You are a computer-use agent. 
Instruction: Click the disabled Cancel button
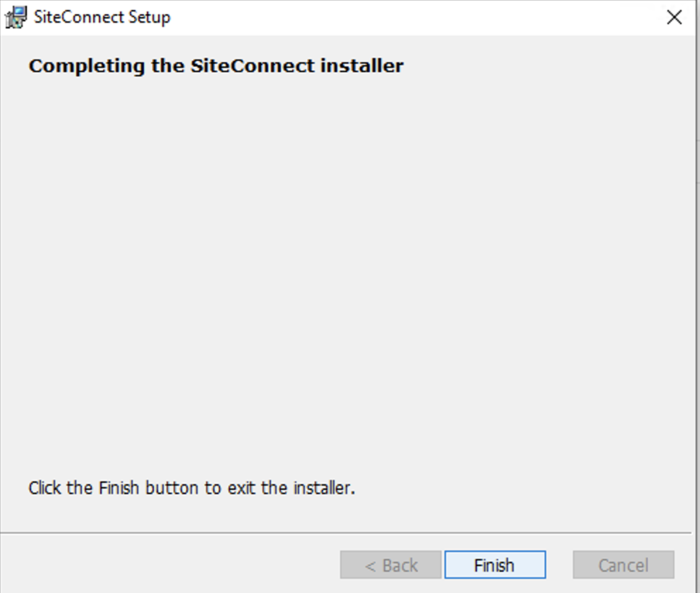tap(623, 565)
